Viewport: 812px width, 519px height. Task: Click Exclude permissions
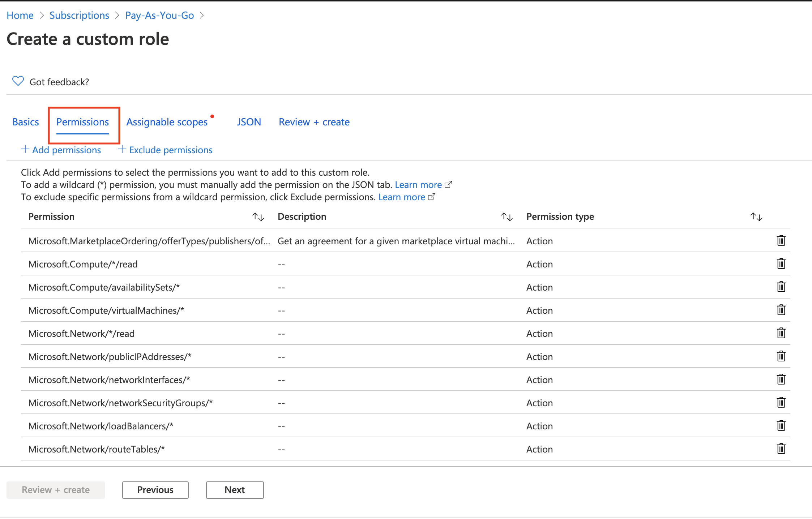pyautogui.click(x=166, y=150)
